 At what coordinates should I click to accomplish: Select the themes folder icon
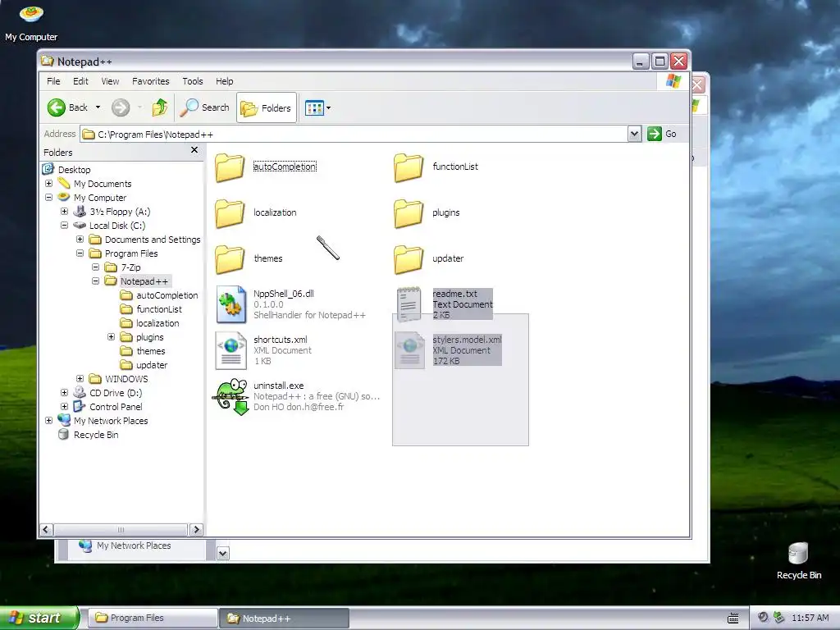(x=230, y=259)
